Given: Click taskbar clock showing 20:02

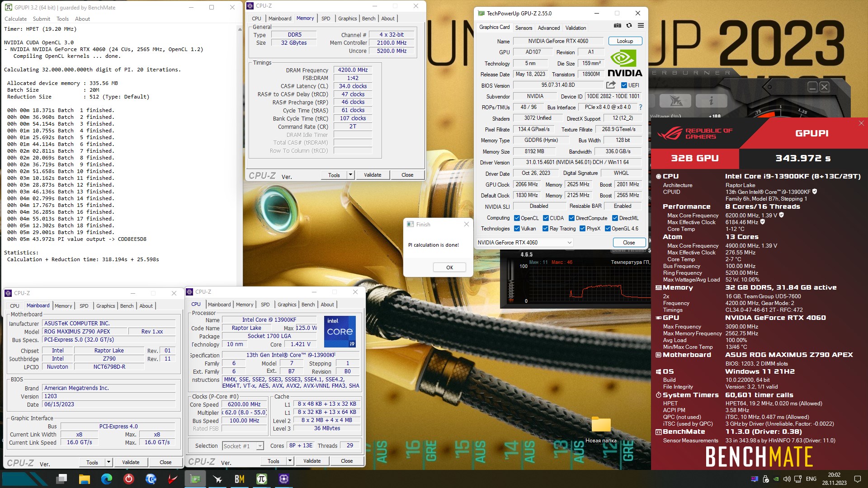Looking at the screenshot, I should [x=834, y=479].
